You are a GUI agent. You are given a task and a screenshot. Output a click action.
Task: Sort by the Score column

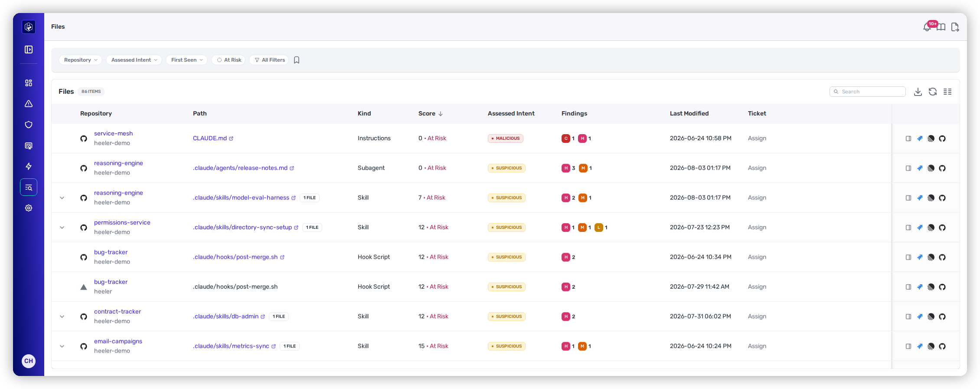(430, 113)
